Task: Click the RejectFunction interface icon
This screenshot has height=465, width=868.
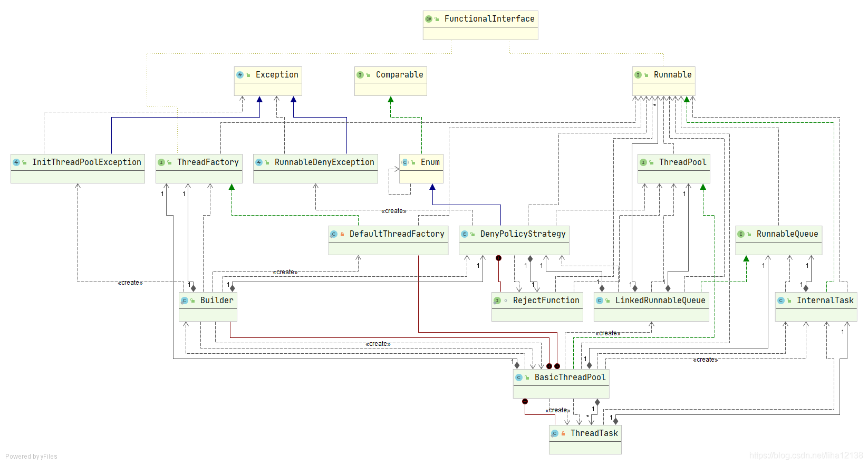Action: point(497,301)
